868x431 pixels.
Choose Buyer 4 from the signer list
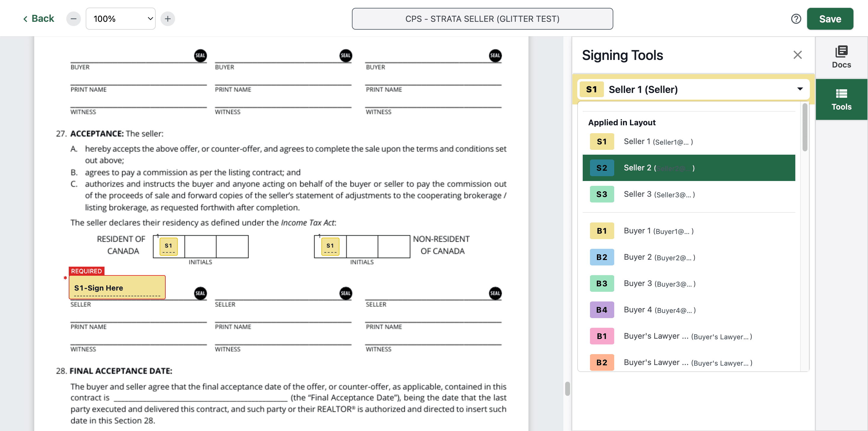pyautogui.click(x=689, y=310)
